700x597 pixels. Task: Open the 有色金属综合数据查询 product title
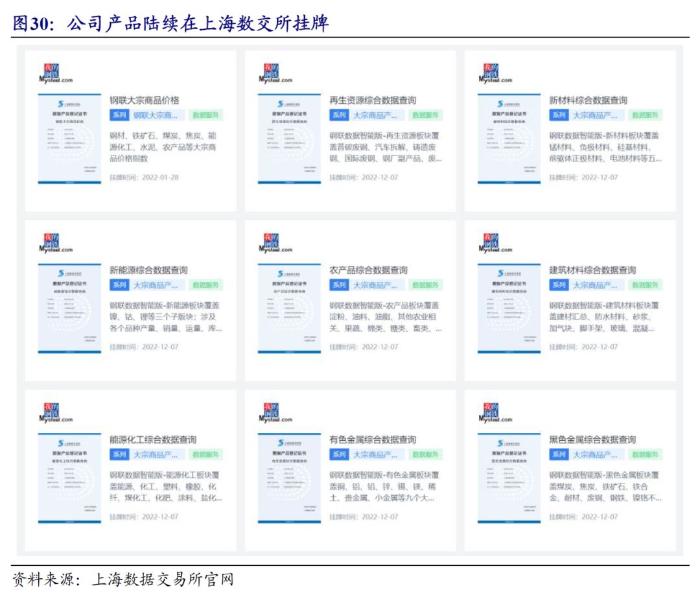[x=373, y=439]
